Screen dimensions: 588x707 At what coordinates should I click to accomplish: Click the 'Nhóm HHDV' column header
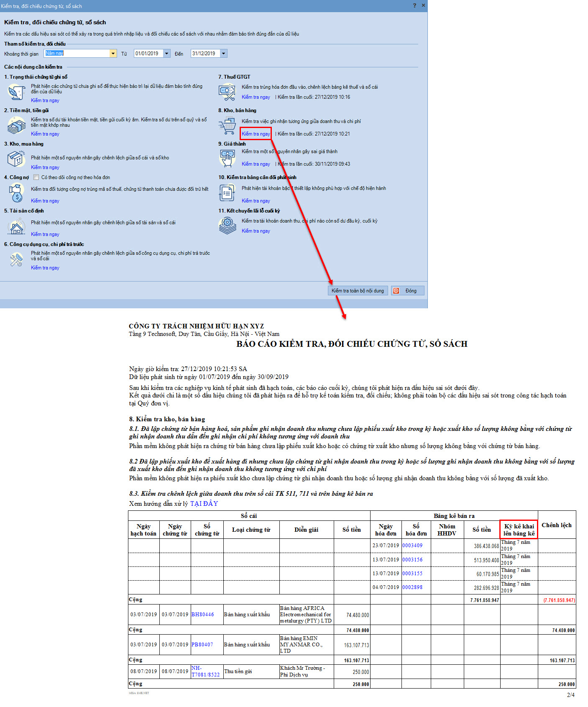coord(447,530)
